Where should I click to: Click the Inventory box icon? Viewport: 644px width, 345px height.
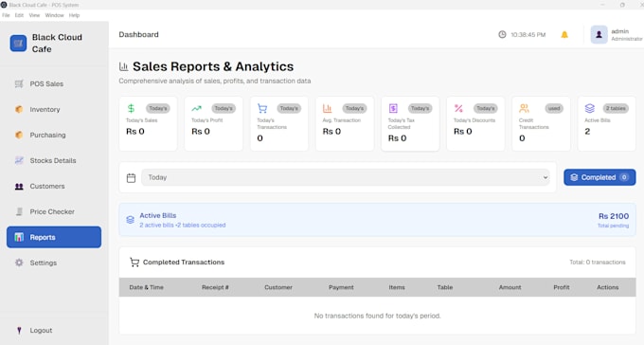click(x=19, y=109)
